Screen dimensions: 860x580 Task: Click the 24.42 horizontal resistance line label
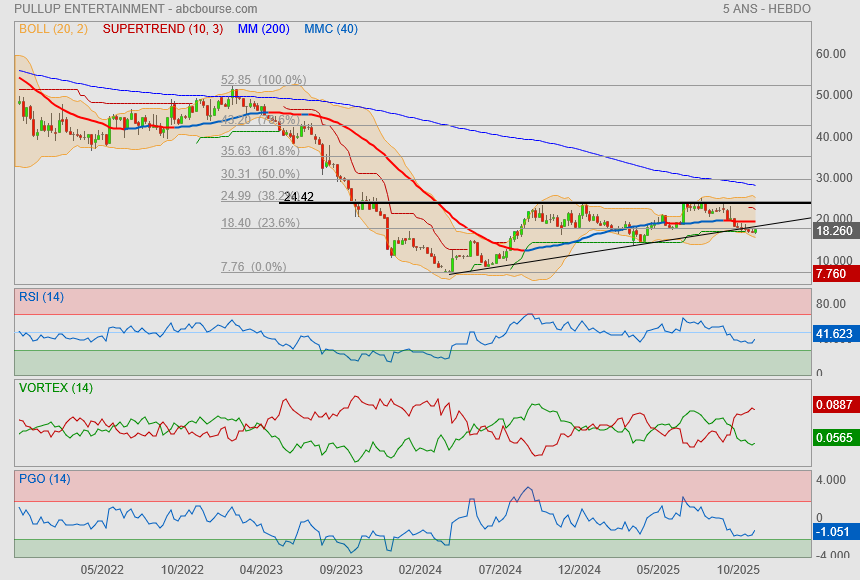[299, 197]
